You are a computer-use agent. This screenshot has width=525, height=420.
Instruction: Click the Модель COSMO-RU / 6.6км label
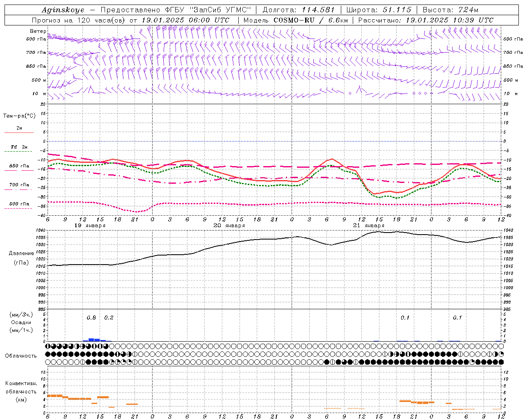(295, 20)
